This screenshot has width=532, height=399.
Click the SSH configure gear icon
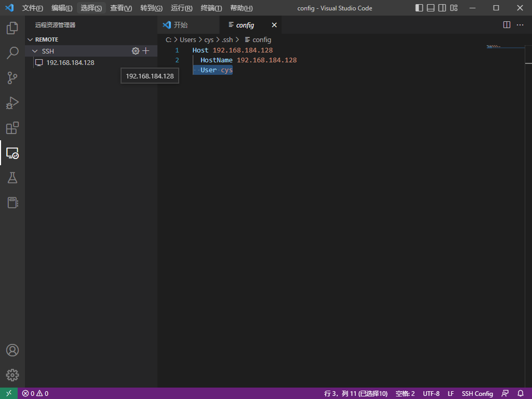(136, 51)
